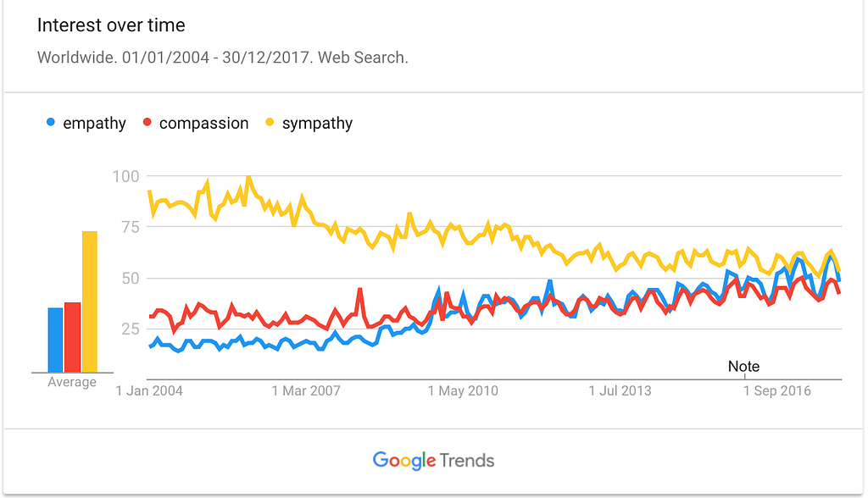
Task: Open the Google Trends logo link
Action: pos(433,461)
